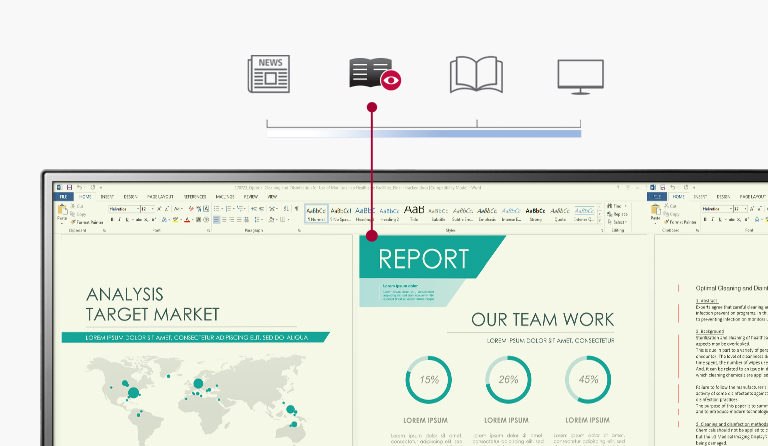
Task: Click the Format Painter tool
Action: click(x=87, y=222)
